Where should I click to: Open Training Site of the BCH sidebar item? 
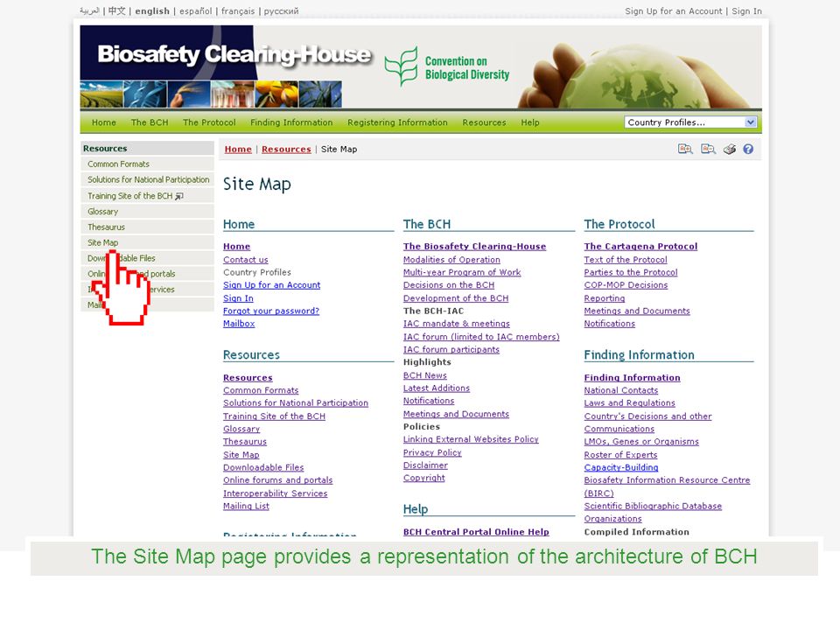point(147,195)
